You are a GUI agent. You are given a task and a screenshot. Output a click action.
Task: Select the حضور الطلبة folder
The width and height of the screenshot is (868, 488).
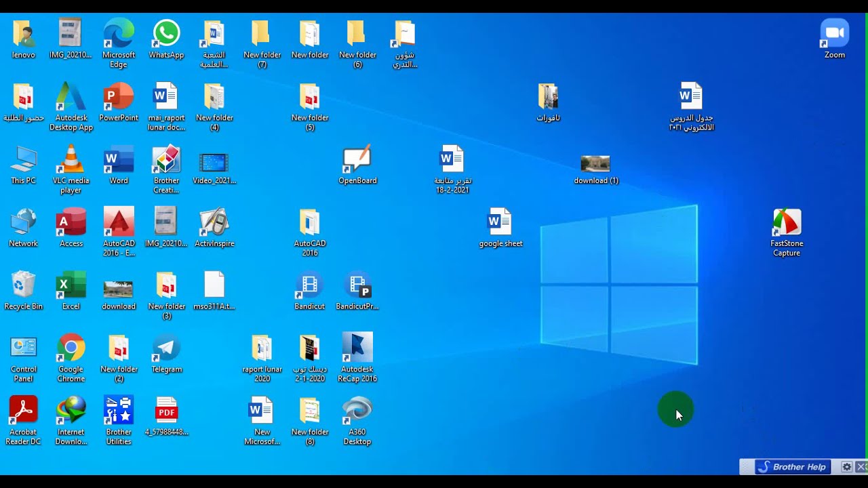point(23,102)
